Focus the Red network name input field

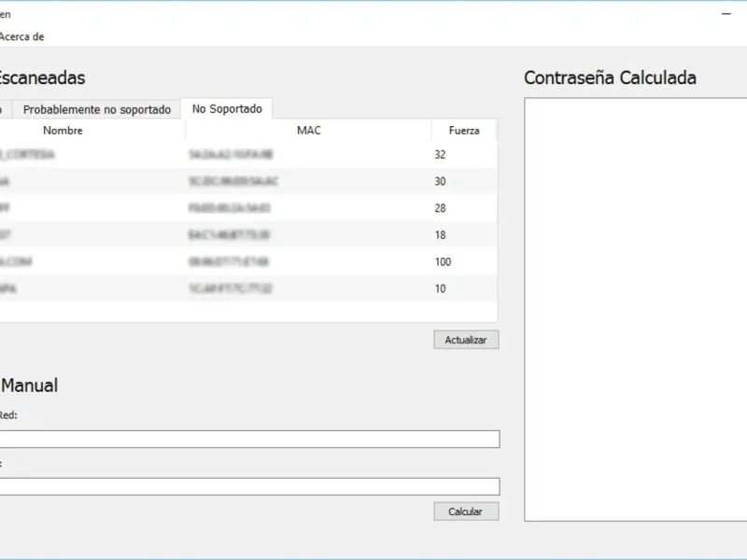click(x=248, y=439)
